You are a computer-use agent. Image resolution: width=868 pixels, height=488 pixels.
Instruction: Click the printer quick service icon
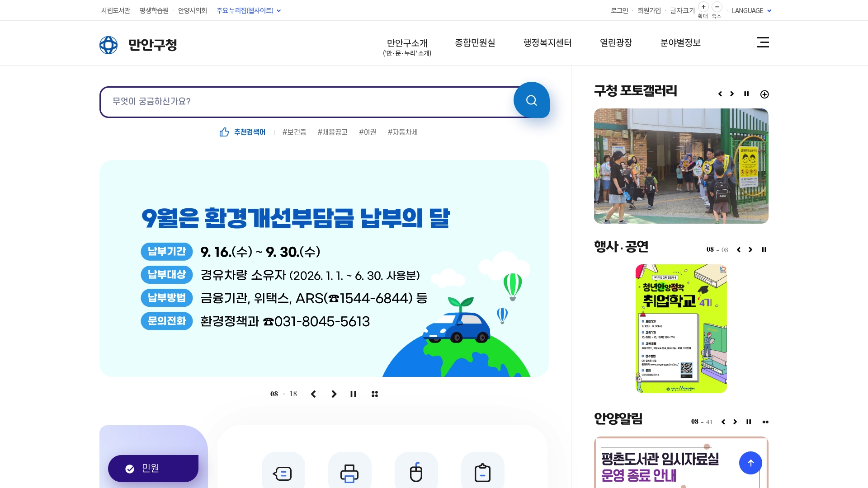pyautogui.click(x=349, y=473)
